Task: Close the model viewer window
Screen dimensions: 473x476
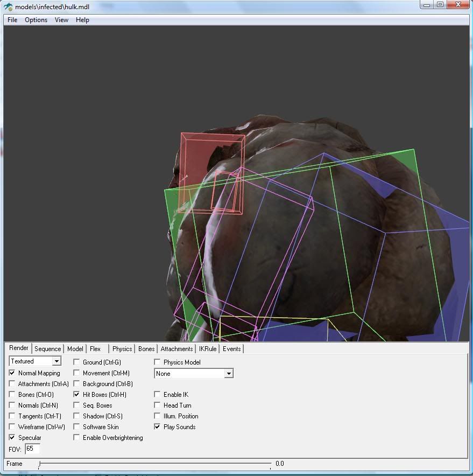Action: [458, 4]
